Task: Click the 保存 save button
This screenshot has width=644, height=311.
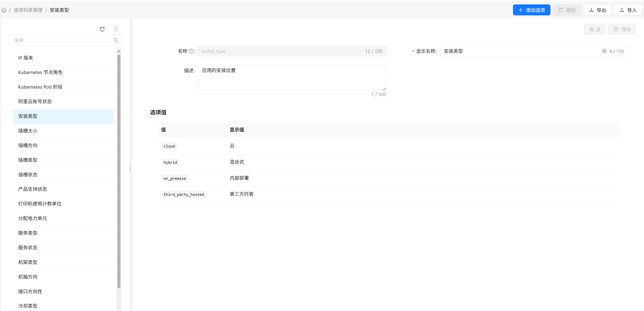Action: point(622,29)
